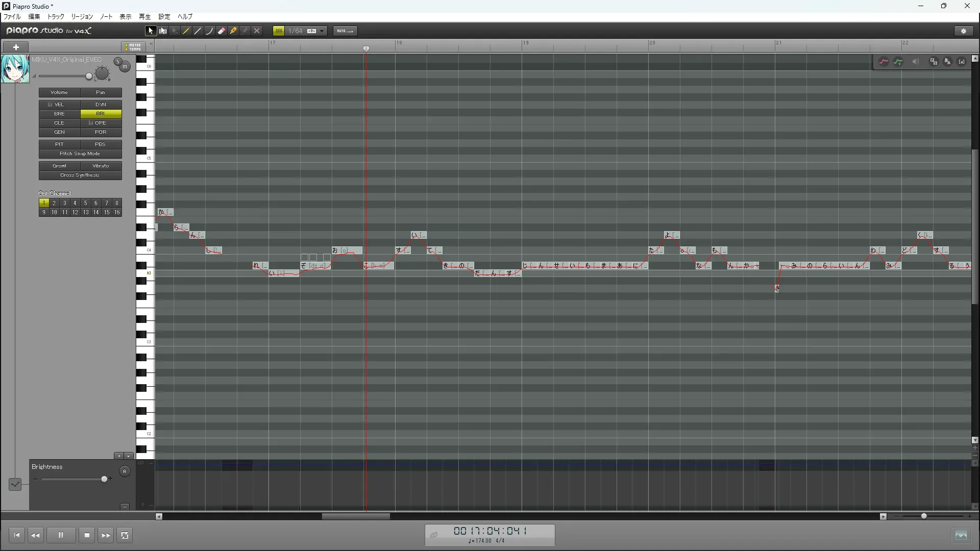Select the pencil draw tool
980x551 pixels.
[x=186, y=31]
